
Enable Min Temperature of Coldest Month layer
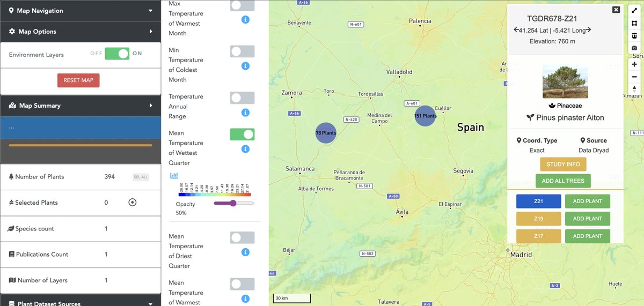pyautogui.click(x=242, y=51)
